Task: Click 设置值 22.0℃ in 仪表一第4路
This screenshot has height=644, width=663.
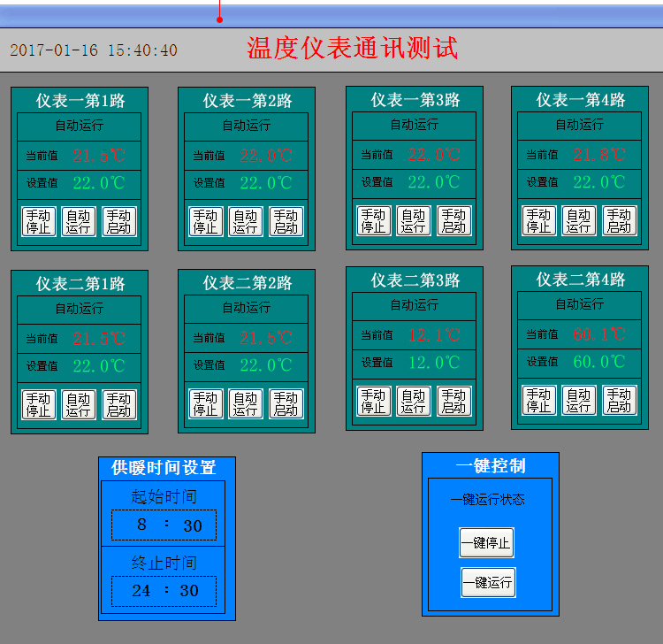Action: [x=599, y=182]
